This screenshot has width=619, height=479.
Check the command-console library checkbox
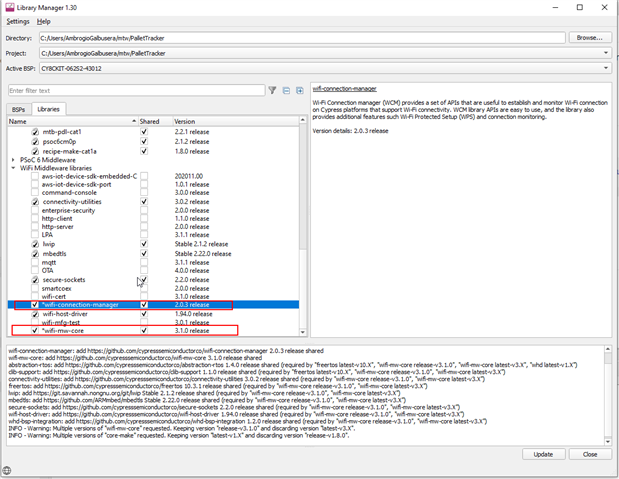click(x=35, y=192)
